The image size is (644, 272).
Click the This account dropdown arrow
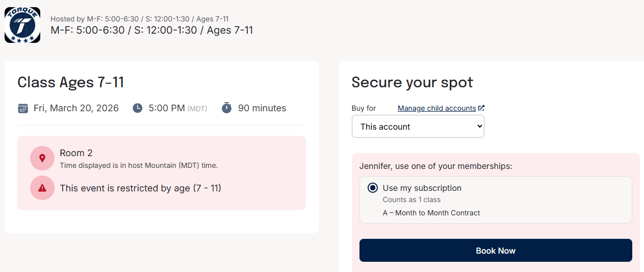[479, 127]
